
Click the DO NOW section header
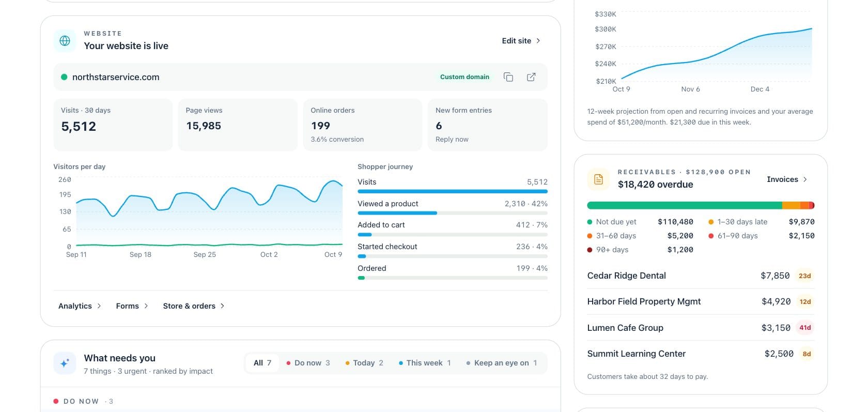coord(83,401)
